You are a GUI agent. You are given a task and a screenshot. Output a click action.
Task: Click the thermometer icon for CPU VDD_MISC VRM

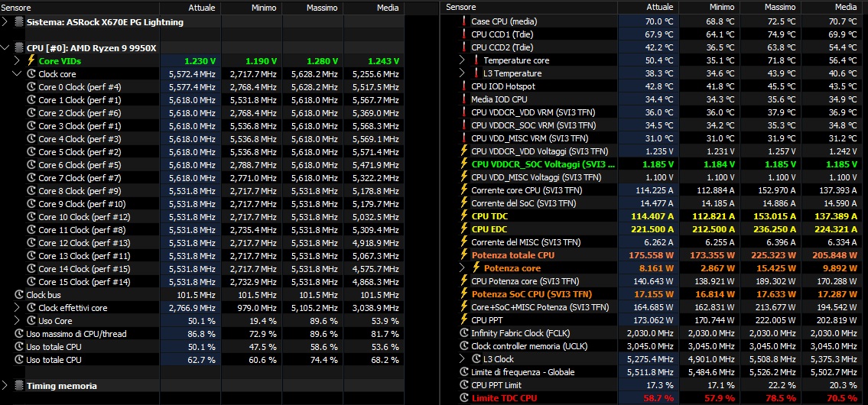(x=464, y=138)
